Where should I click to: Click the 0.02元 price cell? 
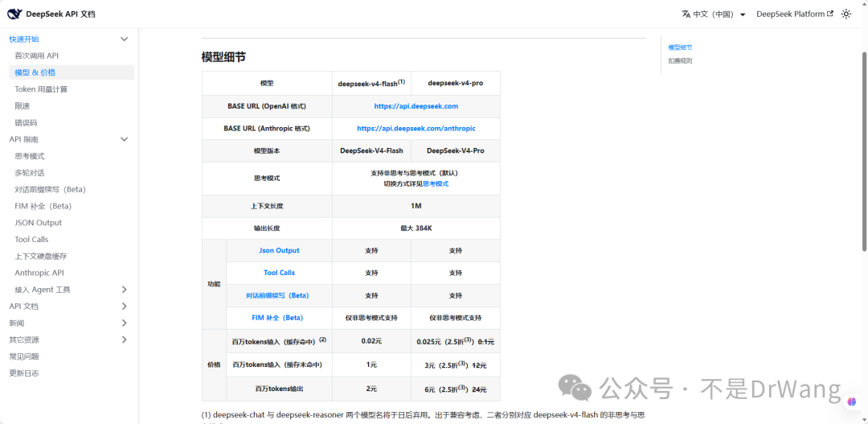pos(371,341)
